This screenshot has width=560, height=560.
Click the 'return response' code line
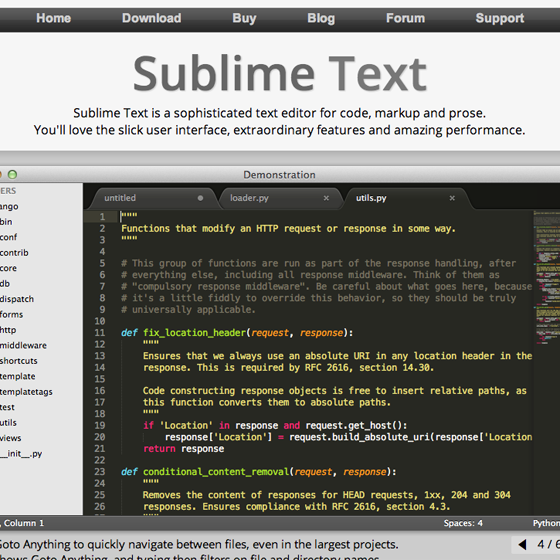click(x=184, y=449)
